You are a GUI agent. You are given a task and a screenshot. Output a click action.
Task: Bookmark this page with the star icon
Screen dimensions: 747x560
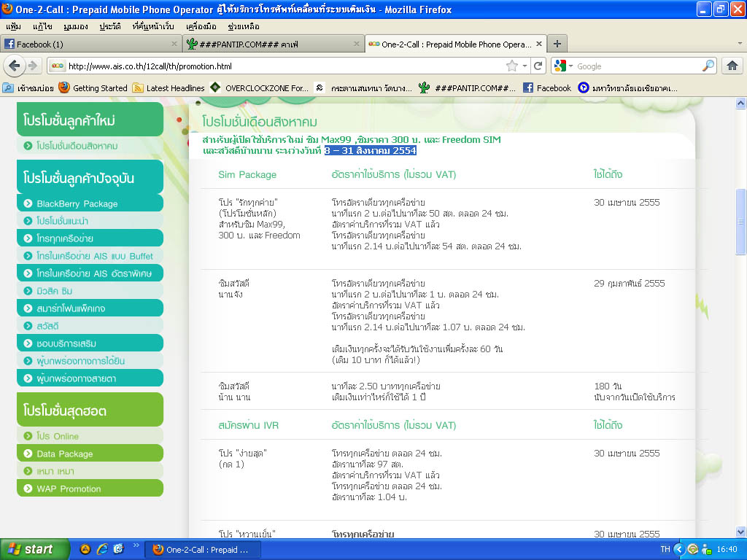click(x=512, y=66)
